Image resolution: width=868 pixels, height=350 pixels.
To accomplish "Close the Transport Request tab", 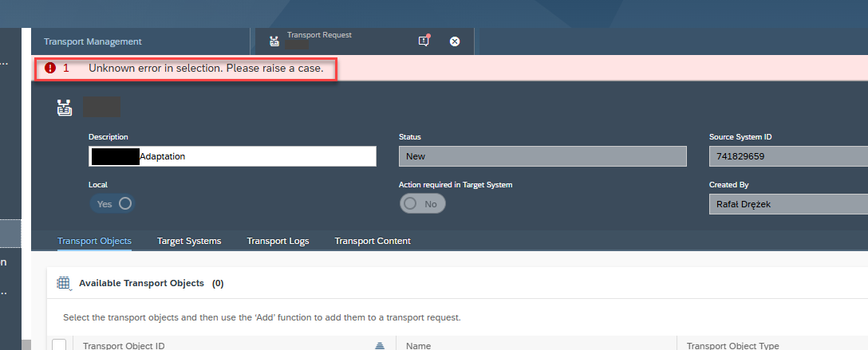I will (455, 41).
